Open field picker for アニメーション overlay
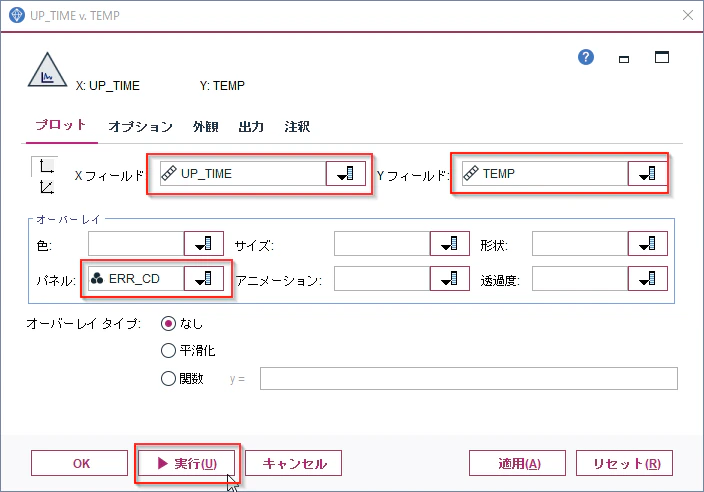Viewport: 704px width, 492px height. [449, 279]
